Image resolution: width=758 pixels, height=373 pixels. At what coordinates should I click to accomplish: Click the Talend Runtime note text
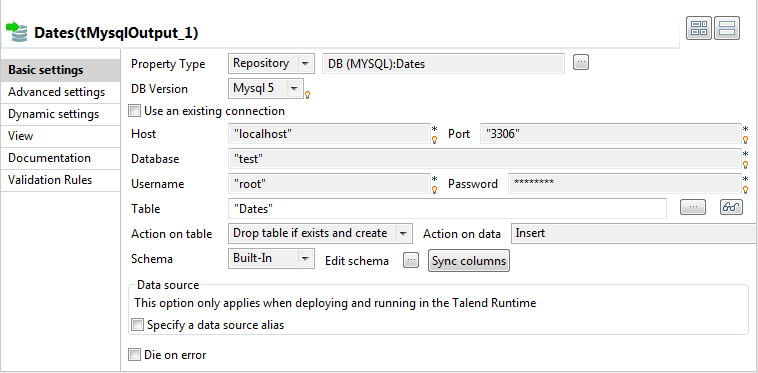pyautogui.click(x=335, y=303)
